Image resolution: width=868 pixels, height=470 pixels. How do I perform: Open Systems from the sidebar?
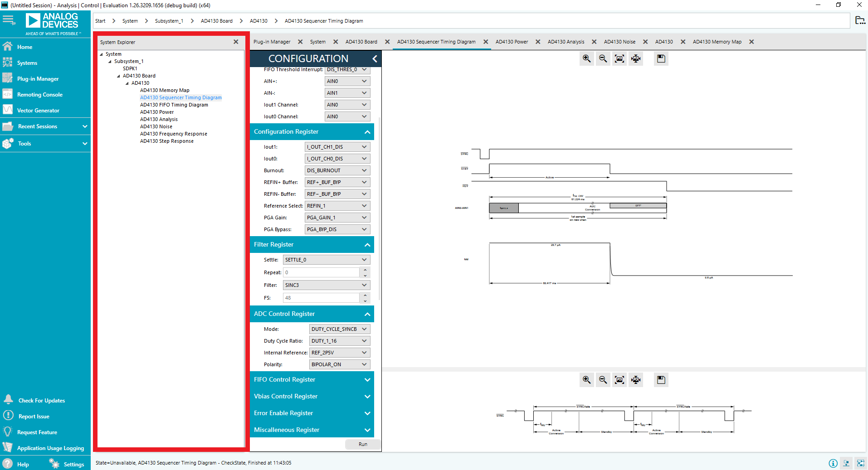point(27,63)
